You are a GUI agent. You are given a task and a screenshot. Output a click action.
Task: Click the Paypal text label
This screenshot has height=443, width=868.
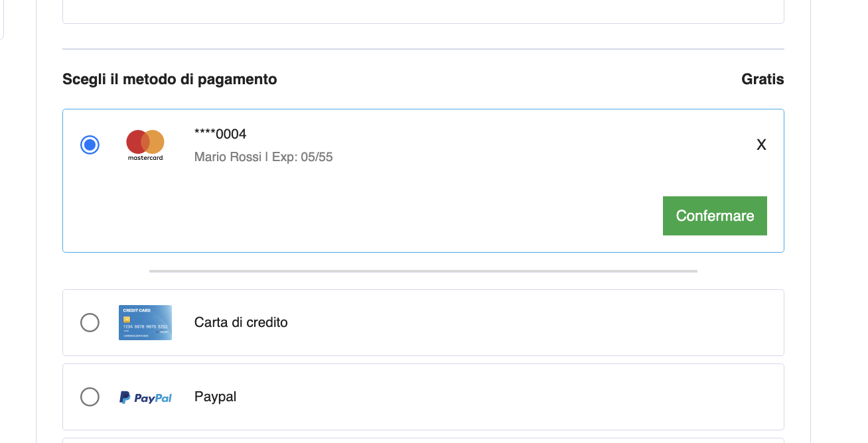(x=215, y=397)
